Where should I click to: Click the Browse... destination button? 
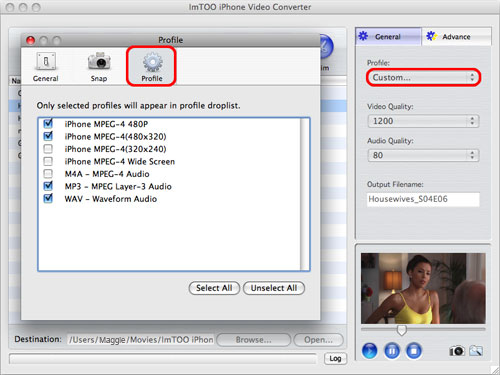tap(253, 340)
